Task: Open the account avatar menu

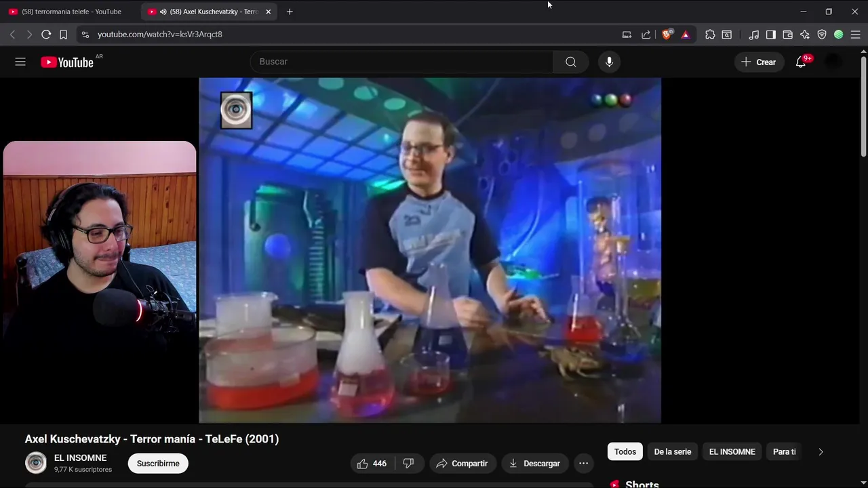Action: [834, 62]
